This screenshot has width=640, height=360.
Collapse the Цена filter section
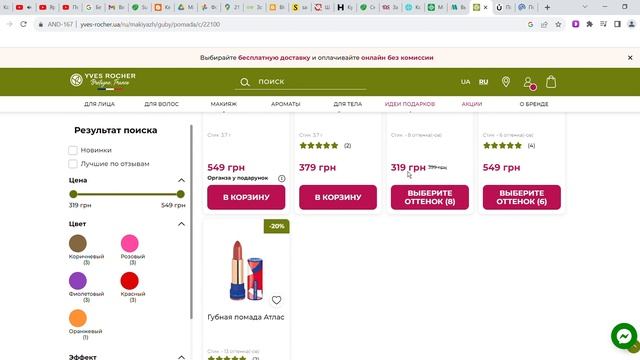click(181, 180)
